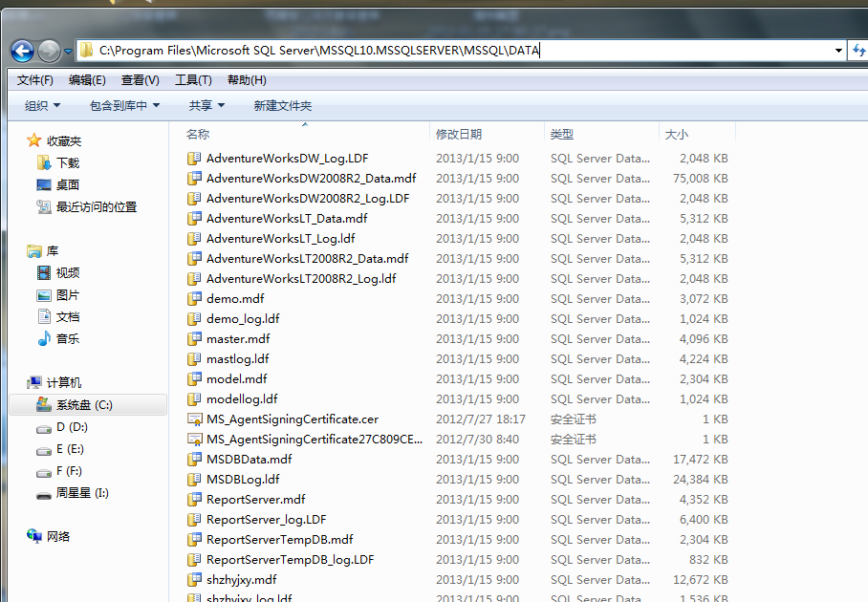Click the MSDBLog.ldf file icon

194,479
